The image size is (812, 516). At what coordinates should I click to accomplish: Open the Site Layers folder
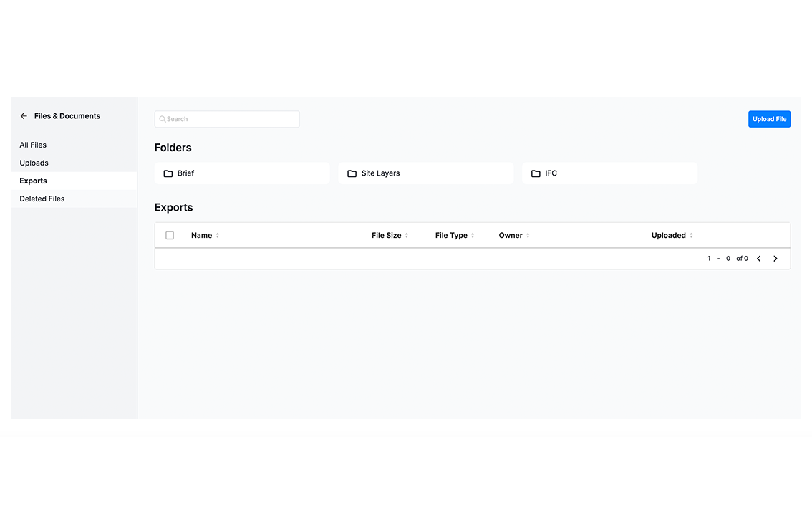click(425, 173)
